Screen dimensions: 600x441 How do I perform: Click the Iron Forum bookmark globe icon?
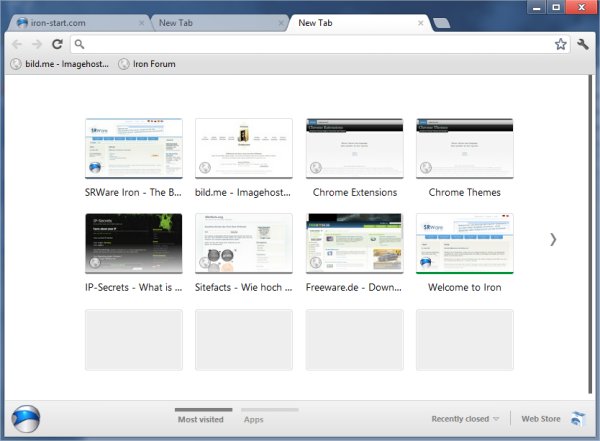tap(124, 64)
